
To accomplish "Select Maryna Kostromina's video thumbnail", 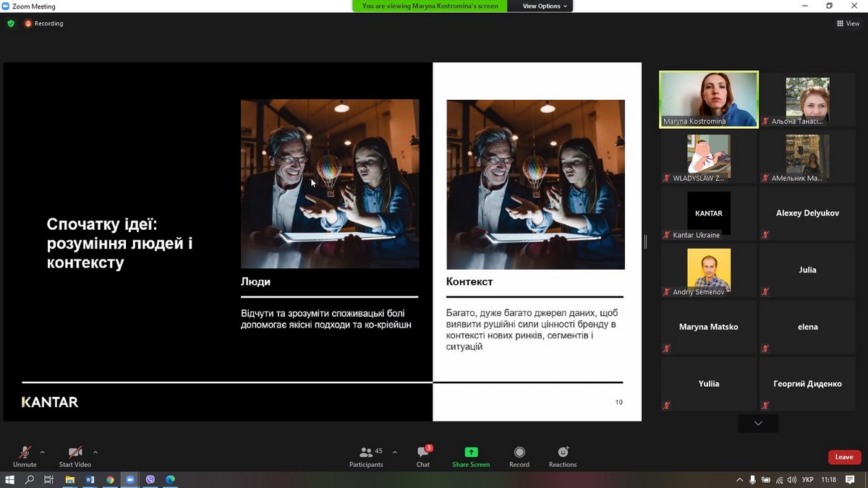I will 709,99.
